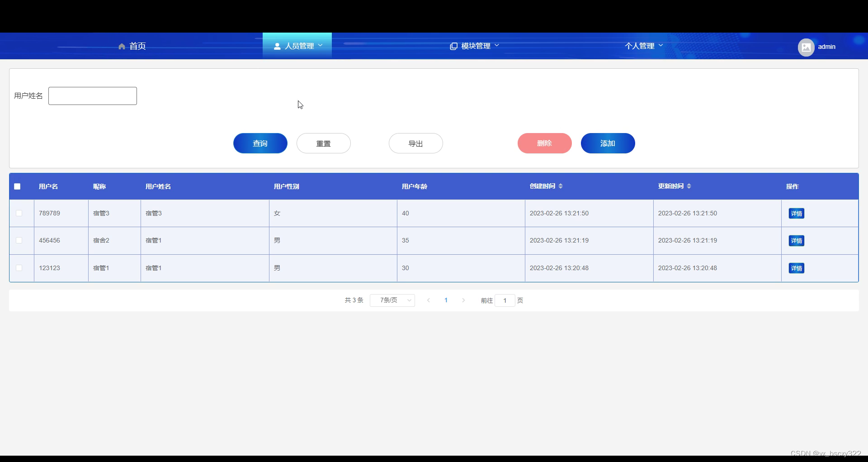Expand the 个人管理 dropdown chevron
The image size is (868, 462).
pos(661,45)
